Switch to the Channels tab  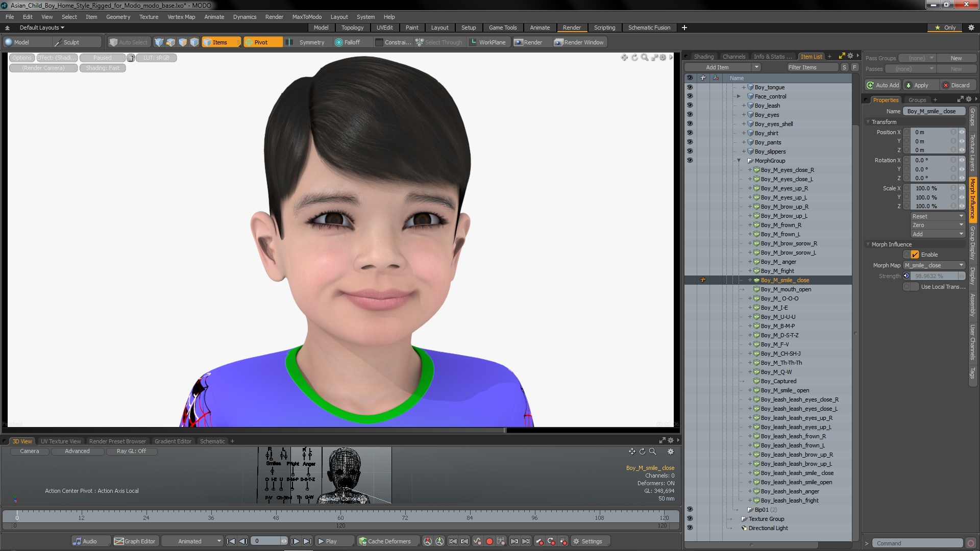pos(734,57)
